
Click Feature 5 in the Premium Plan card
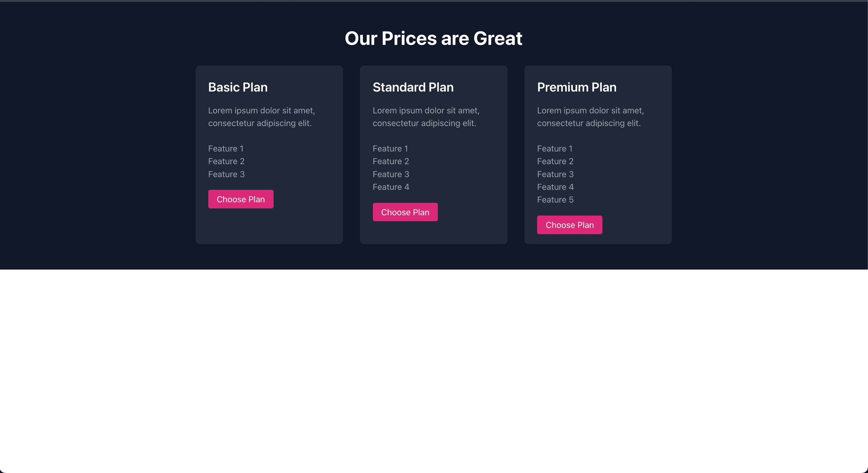point(555,200)
